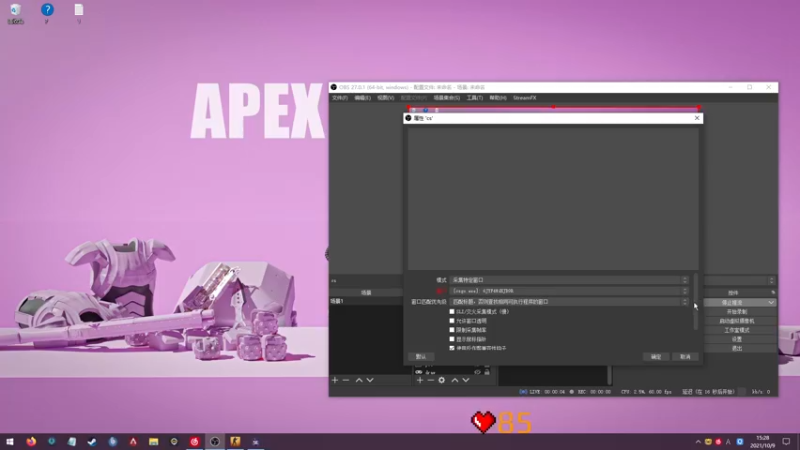Open the 编辑(E) menu
800x450 pixels.
pyautogui.click(x=362, y=97)
